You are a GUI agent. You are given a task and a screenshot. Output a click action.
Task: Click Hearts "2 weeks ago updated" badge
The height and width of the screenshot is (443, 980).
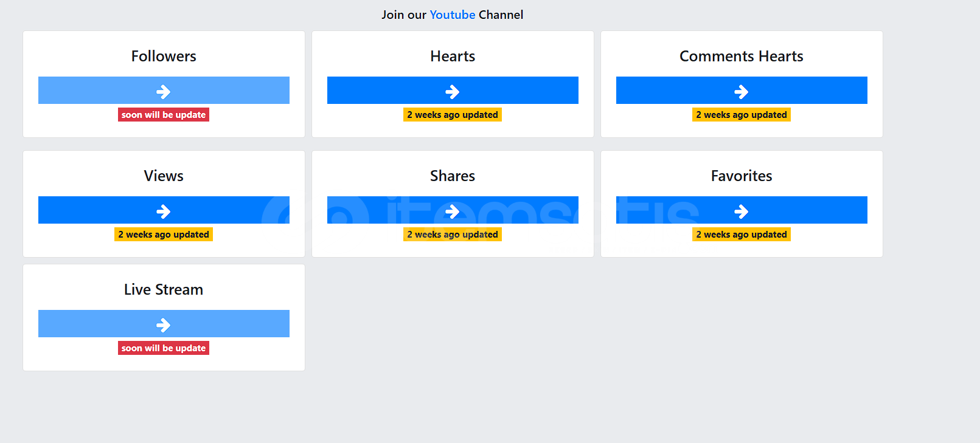(x=452, y=115)
